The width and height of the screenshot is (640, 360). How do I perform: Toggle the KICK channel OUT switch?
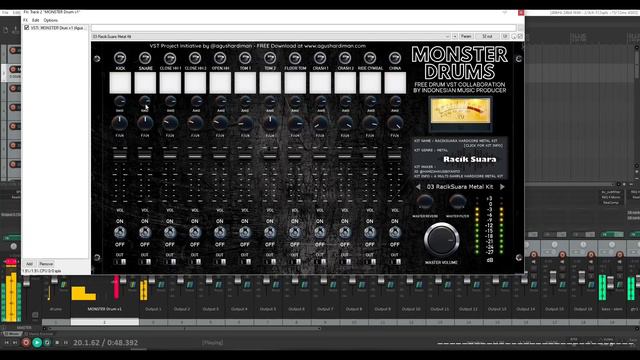(x=120, y=262)
